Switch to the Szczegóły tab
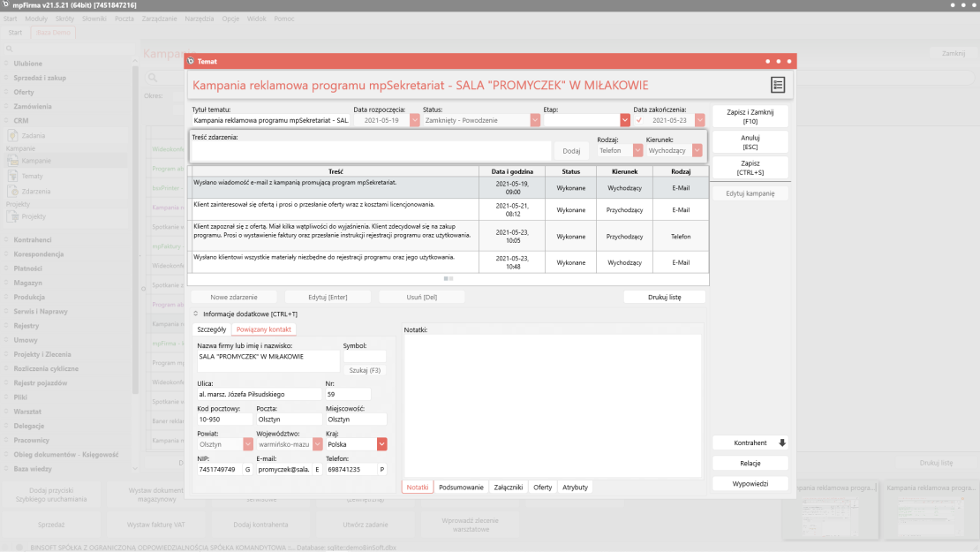This screenshot has width=980, height=552. click(x=212, y=329)
